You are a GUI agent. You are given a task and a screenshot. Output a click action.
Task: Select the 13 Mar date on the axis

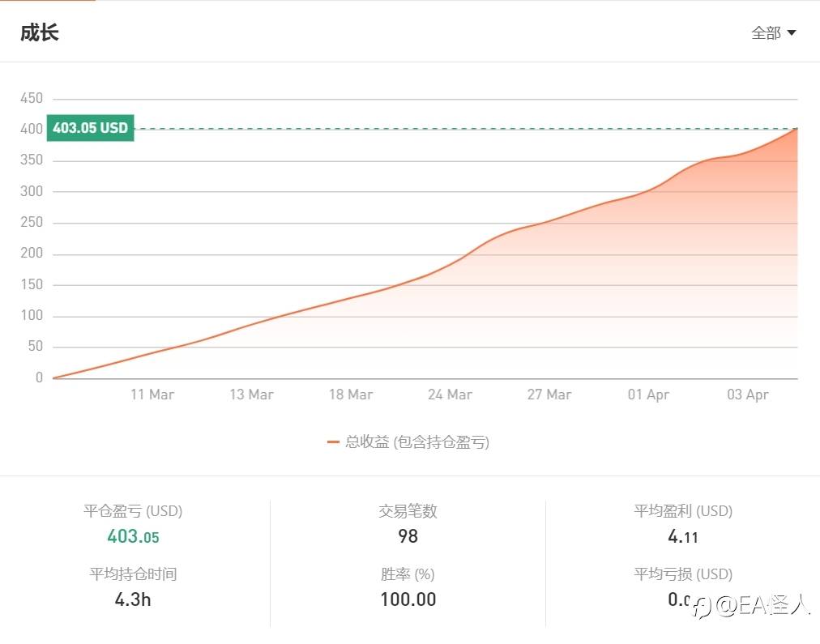point(251,395)
